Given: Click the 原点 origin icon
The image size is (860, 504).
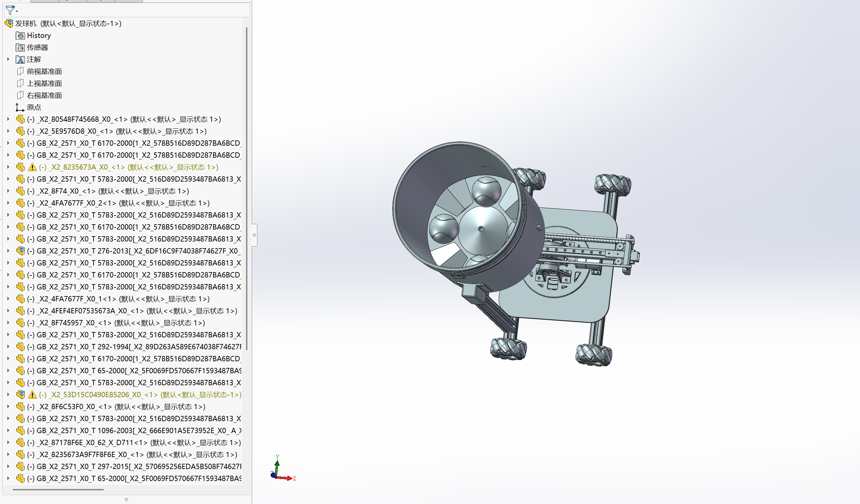Looking at the screenshot, I should click(20, 107).
